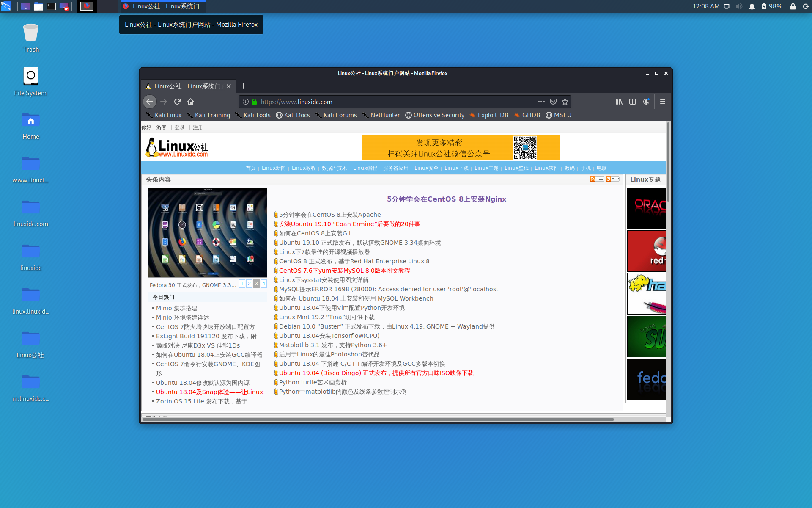Select the Linux安全 navigation item
Viewport: 812px width, 508px height.
pyautogui.click(x=426, y=168)
